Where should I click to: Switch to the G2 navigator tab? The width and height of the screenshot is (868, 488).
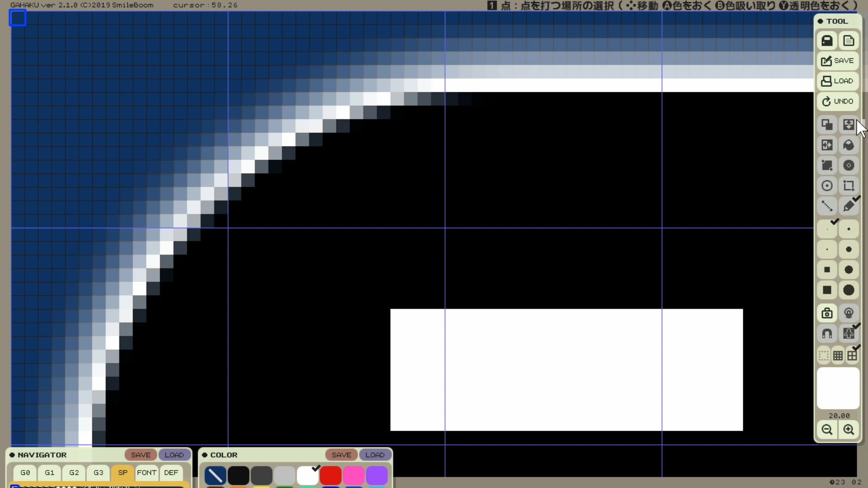click(74, 473)
